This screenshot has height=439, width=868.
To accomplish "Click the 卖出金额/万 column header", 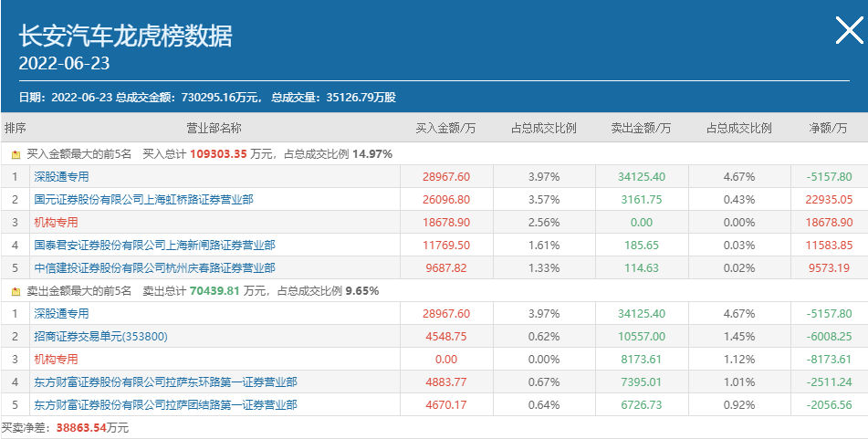I will coord(641,129).
